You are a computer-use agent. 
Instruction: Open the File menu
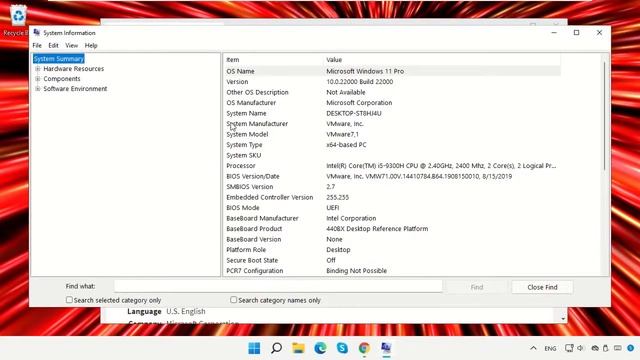(37, 45)
